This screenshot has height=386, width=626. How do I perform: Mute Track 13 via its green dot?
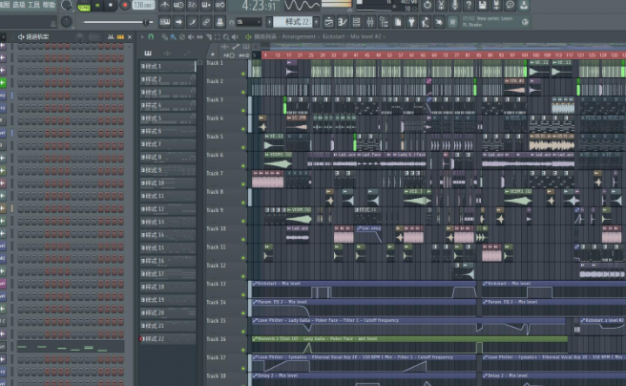[x=243, y=295]
